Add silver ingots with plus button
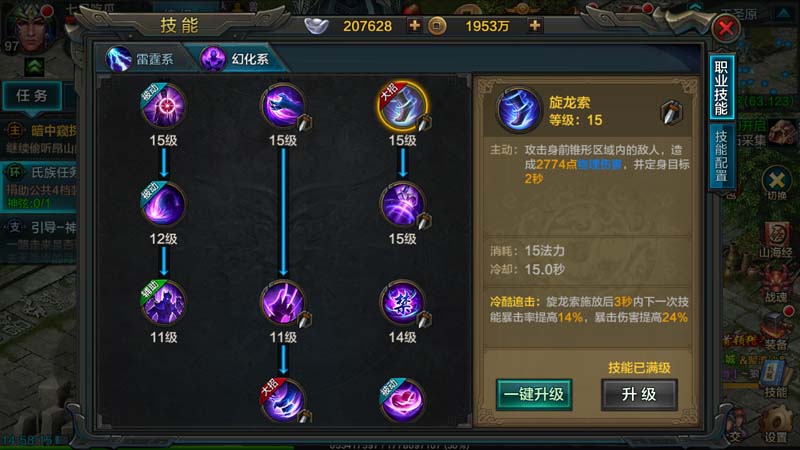This screenshot has width=800, height=450. tap(414, 26)
